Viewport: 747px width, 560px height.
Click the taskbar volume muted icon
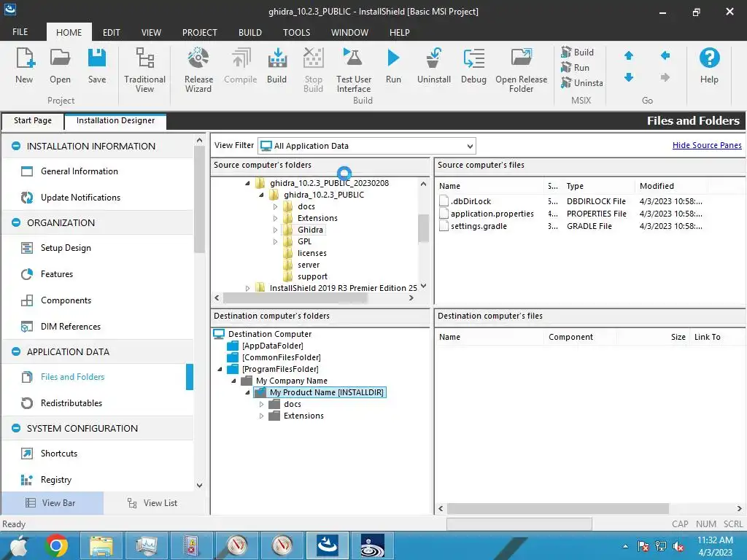coord(678,546)
